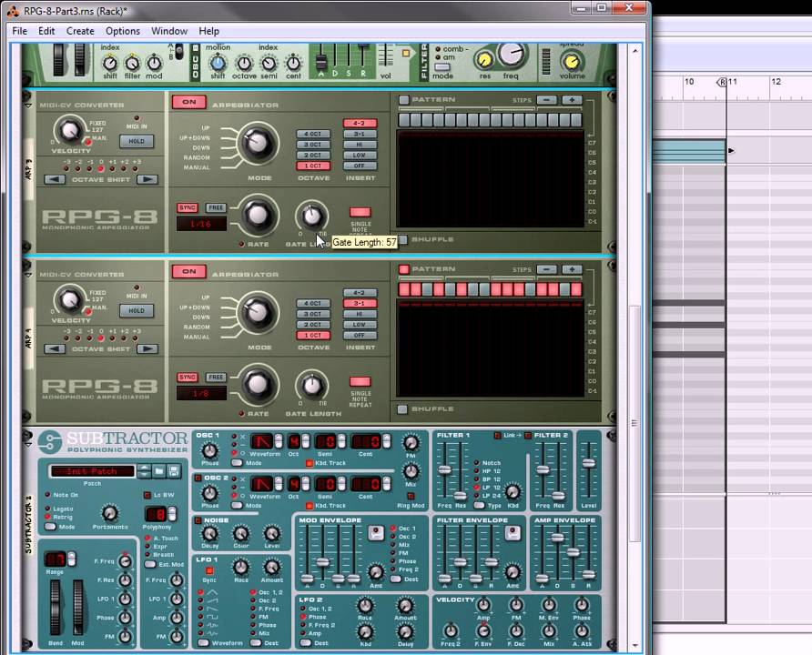This screenshot has width=812, height=655.
Task: Click the Subtractor LFO 1 Rate knob
Action: pyautogui.click(x=241, y=567)
